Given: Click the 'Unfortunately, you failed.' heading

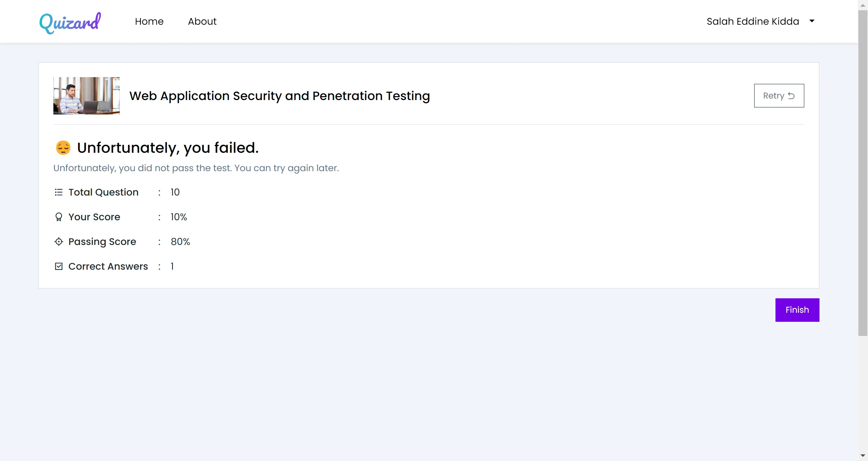Looking at the screenshot, I should [168, 148].
